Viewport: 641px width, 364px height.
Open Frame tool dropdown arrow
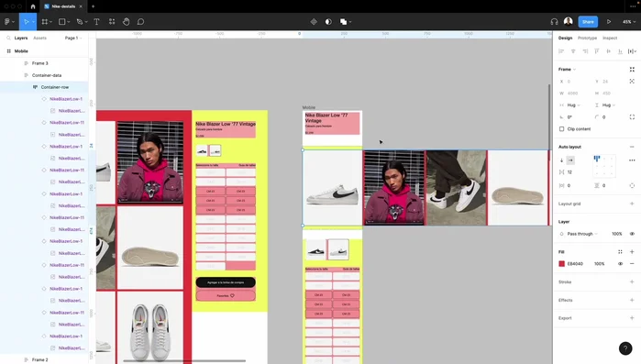click(x=50, y=22)
